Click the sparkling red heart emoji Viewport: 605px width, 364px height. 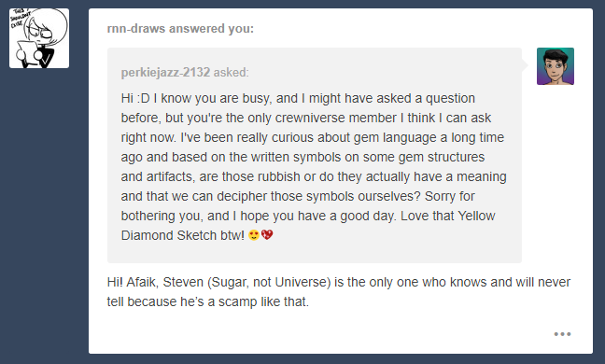pyautogui.click(x=267, y=235)
